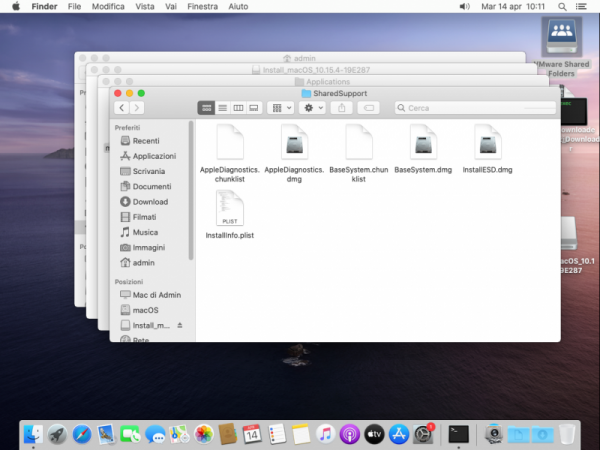
Task: Click the volume icon in the menu bar
Action: [464, 7]
